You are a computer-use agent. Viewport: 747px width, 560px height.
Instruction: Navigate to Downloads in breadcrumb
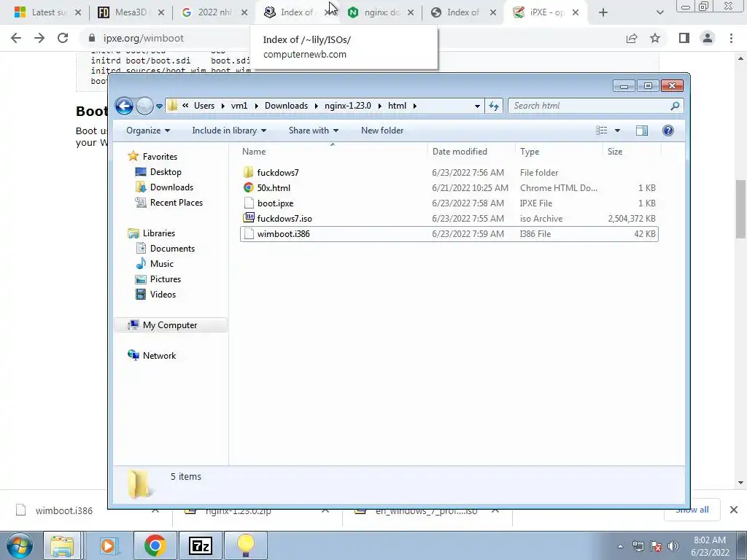click(286, 106)
